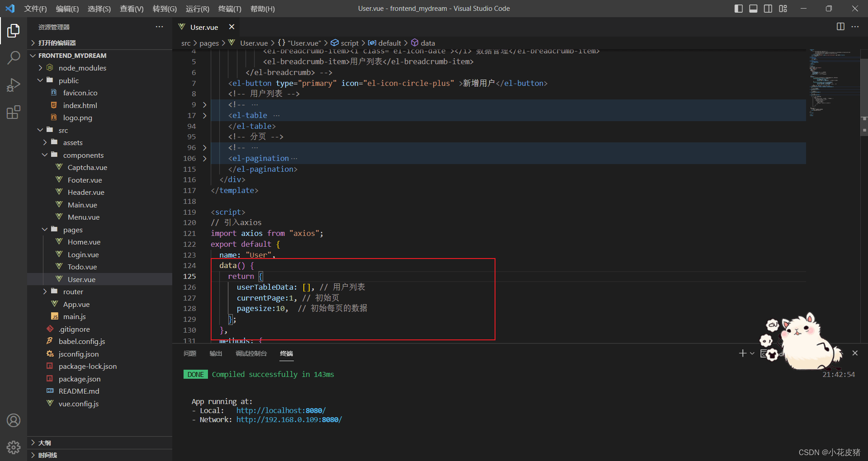Close the terminal panel

pos(855,353)
